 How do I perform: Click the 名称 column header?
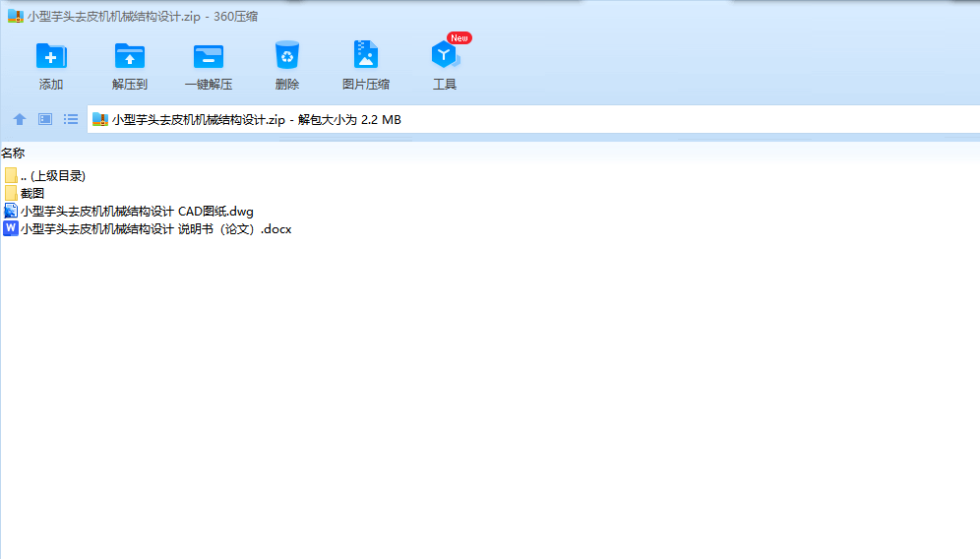click(x=13, y=153)
